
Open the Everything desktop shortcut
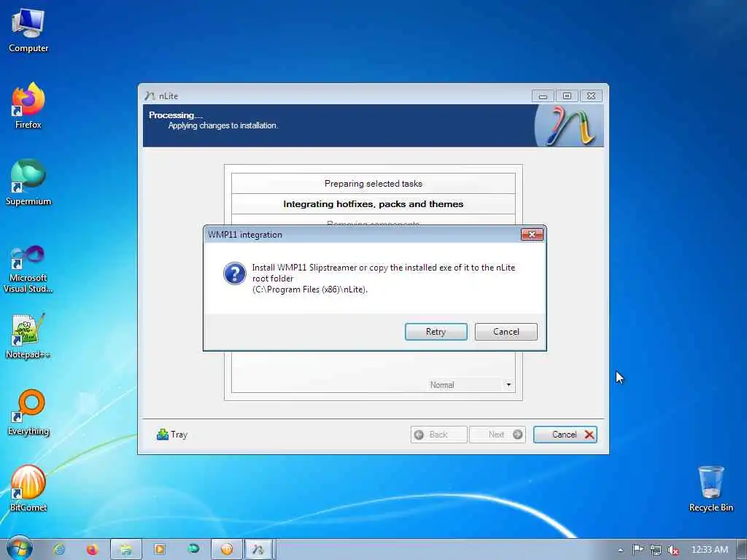[x=28, y=413]
